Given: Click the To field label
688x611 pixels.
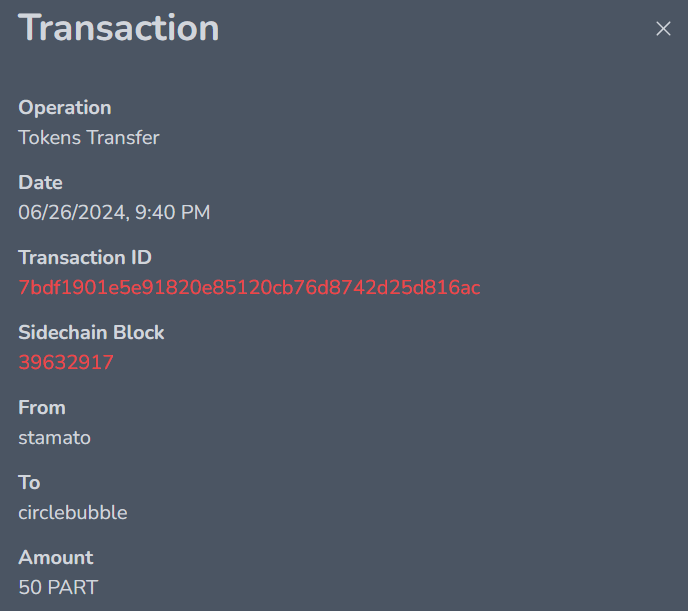Looking at the screenshot, I should coord(29,483).
